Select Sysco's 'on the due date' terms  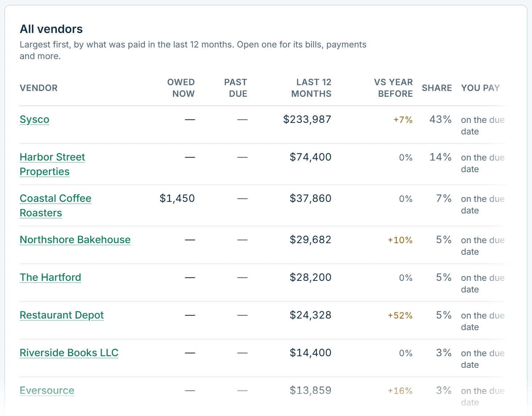point(483,126)
